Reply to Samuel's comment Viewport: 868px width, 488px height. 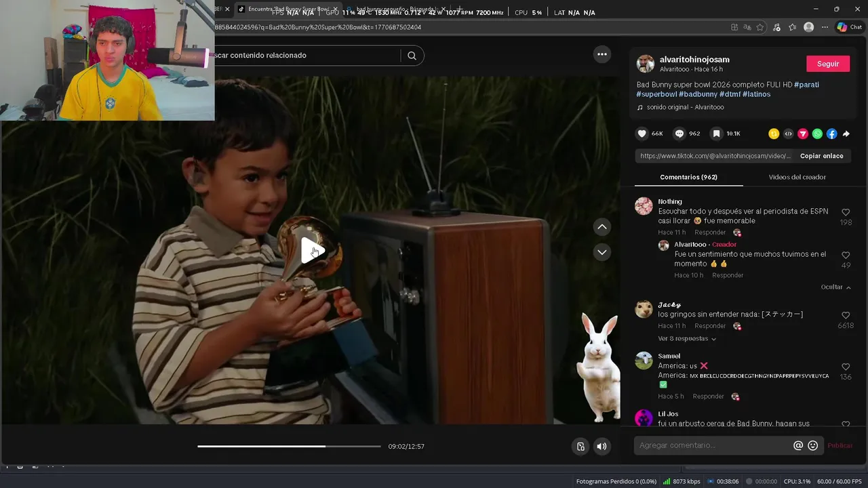708,396
